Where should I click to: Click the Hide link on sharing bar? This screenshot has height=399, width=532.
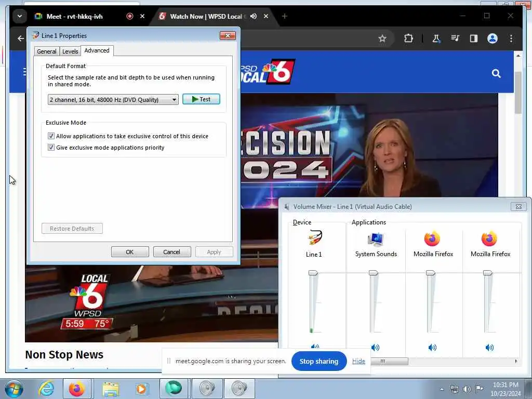[358, 361]
